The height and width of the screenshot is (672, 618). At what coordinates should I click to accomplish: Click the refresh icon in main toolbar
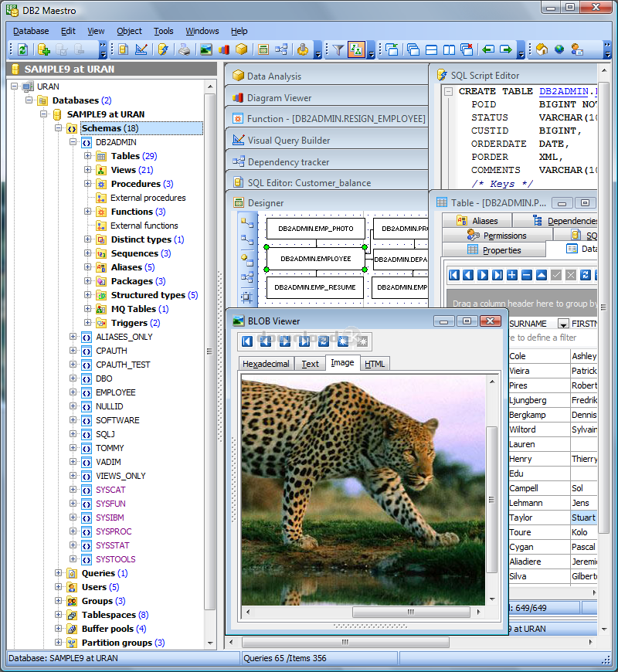22,49
